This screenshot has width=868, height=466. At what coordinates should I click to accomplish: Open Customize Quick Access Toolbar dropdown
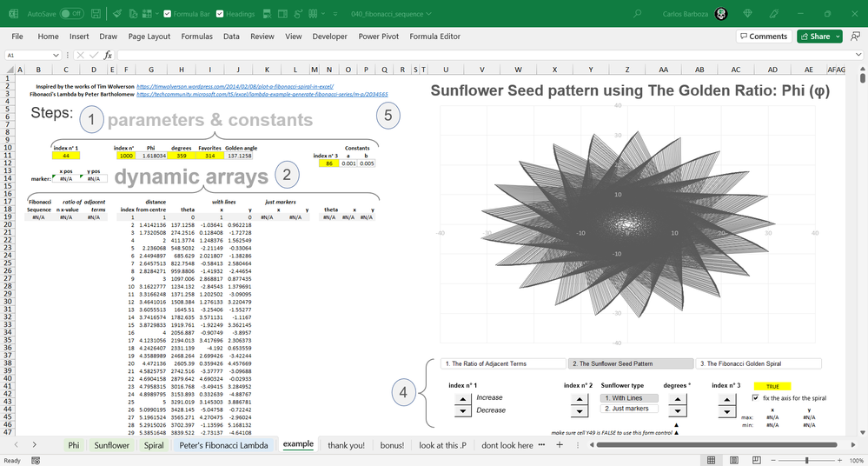336,14
